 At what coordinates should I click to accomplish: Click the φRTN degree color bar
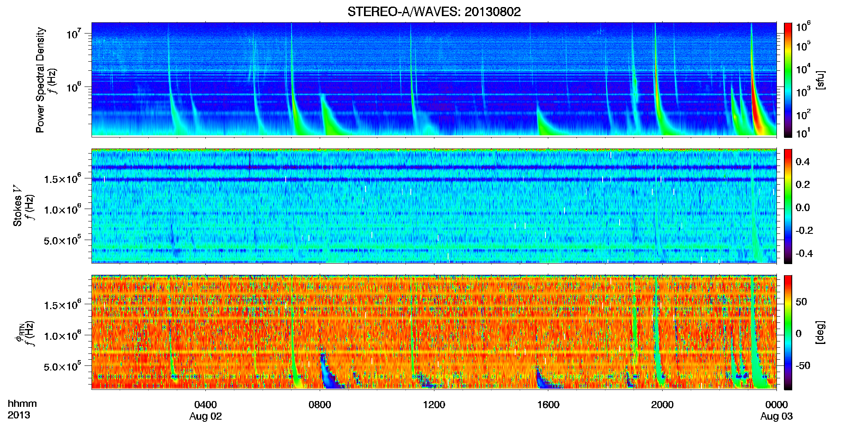point(788,332)
